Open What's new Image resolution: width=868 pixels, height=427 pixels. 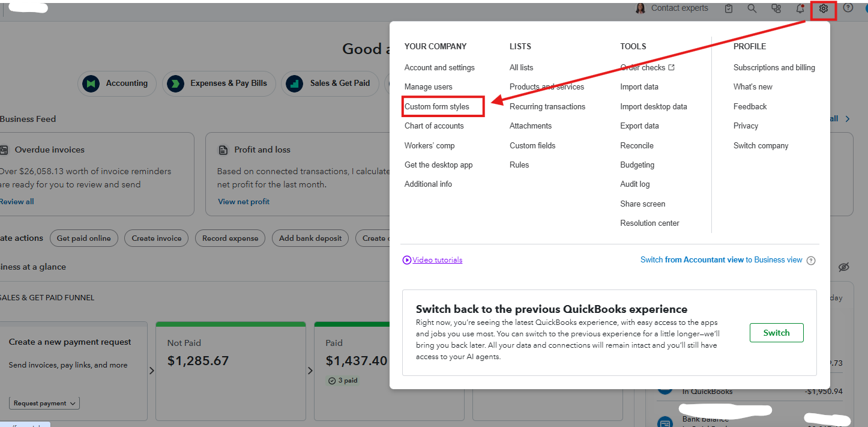753,86
